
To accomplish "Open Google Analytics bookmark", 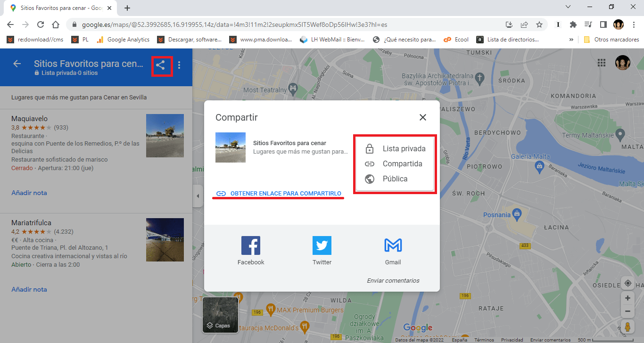I will click(124, 40).
